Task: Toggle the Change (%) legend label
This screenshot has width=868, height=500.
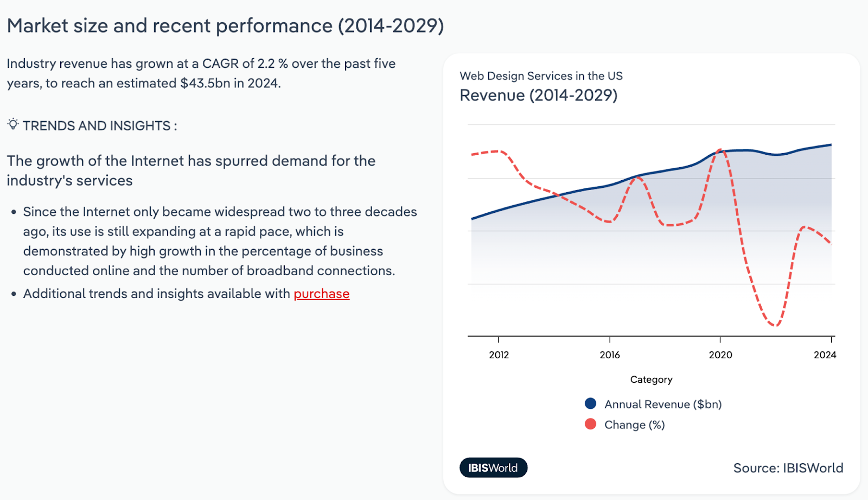Action: [634, 425]
